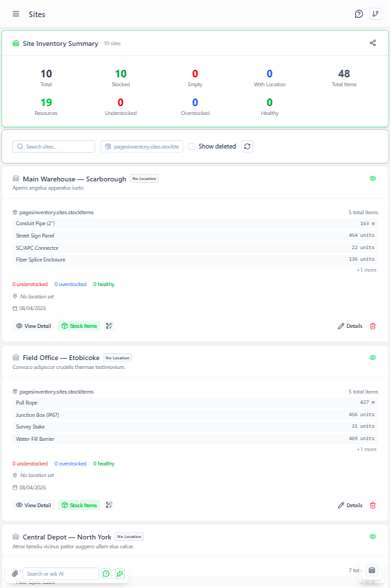
Task: Select the Water-Fill Barrier stock row
Action: click(x=195, y=439)
